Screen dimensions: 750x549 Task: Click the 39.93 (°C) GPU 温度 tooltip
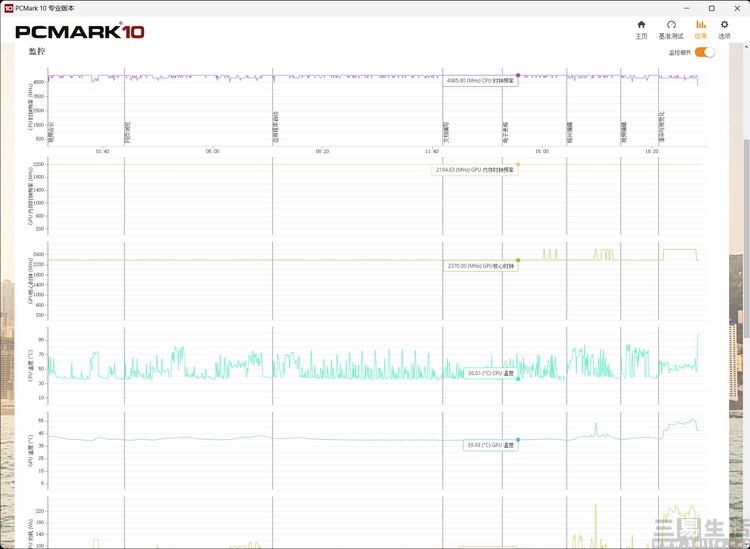point(491,445)
